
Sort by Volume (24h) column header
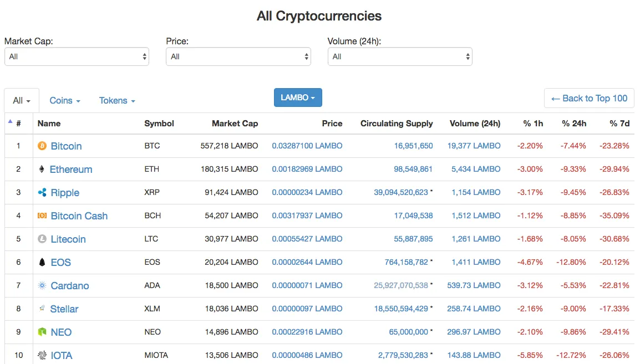coord(475,124)
